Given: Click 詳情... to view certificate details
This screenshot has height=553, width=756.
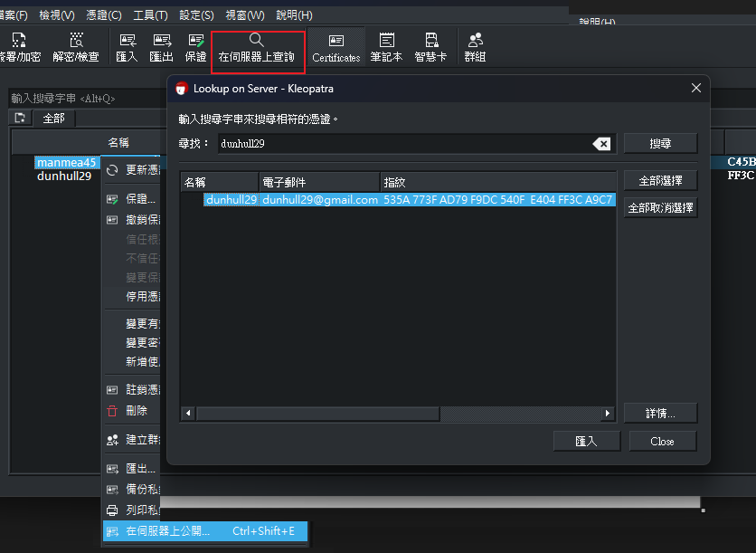Looking at the screenshot, I should click(659, 413).
